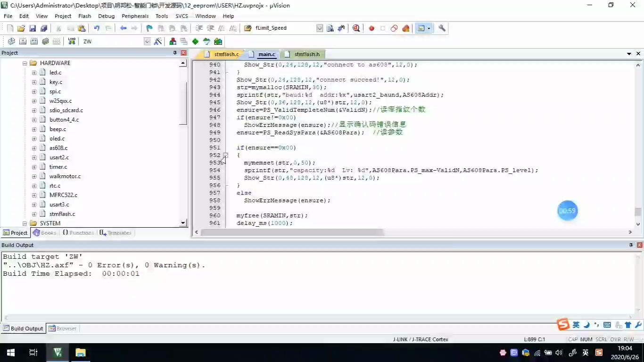Open Options for Target with magic wand

(x=157, y=41)
